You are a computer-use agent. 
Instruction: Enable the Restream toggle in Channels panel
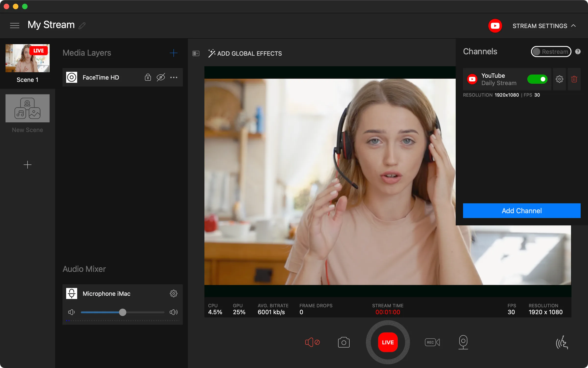pyautogui.click(x=551, y=52)
